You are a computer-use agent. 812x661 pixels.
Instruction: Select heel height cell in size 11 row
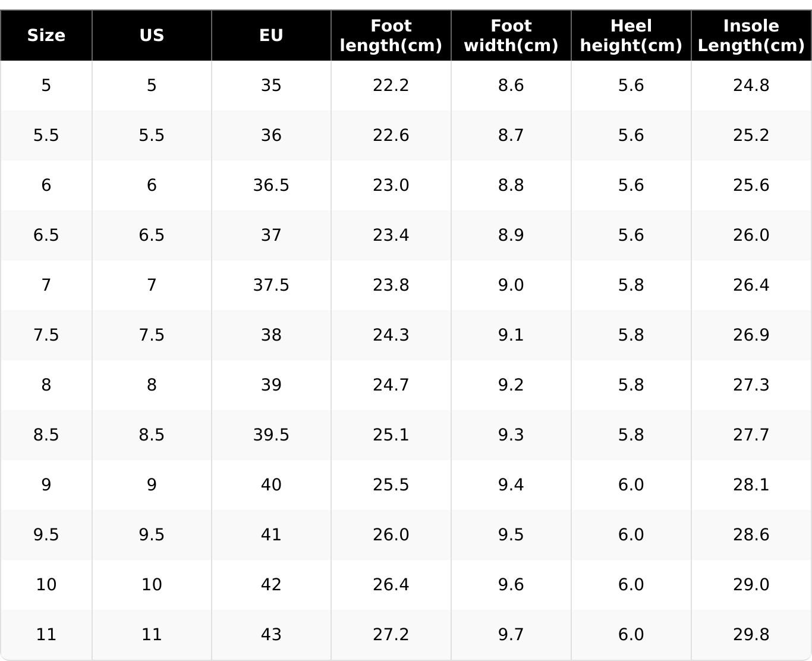tap(631, 635)
